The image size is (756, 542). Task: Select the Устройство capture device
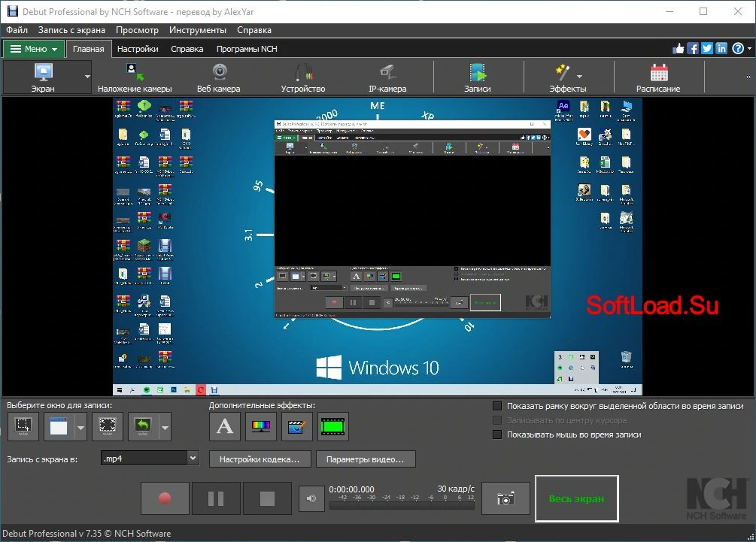(303, 77)
